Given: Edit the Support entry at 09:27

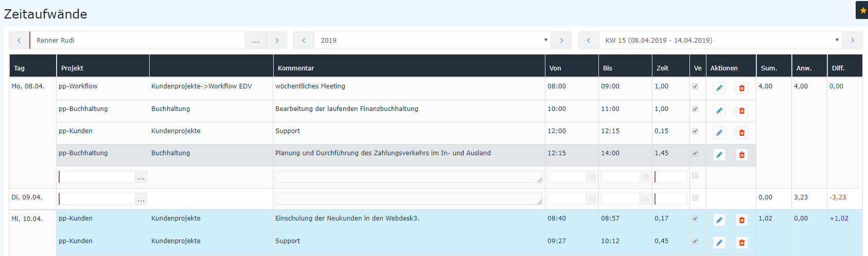Looking at the screenshot, I should 719,243.
